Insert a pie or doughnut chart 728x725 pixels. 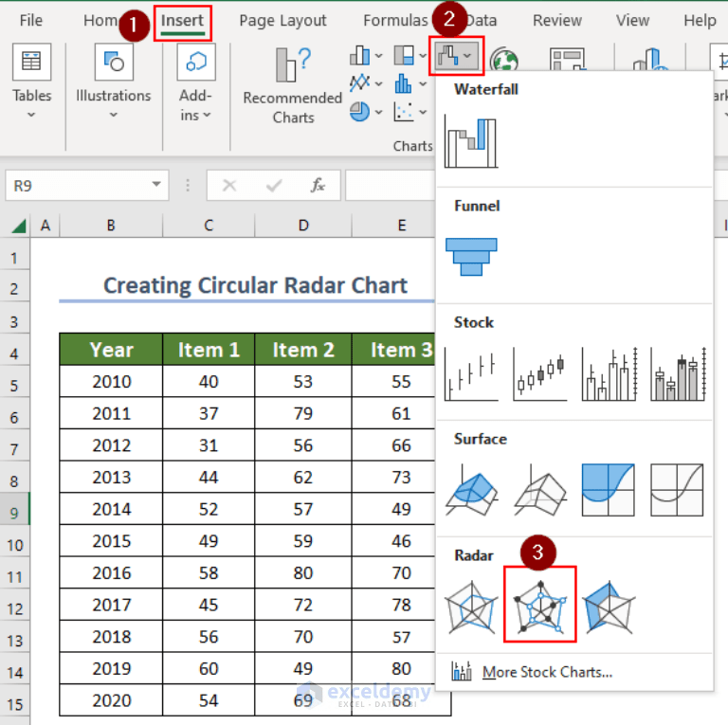tap(360, 112)
